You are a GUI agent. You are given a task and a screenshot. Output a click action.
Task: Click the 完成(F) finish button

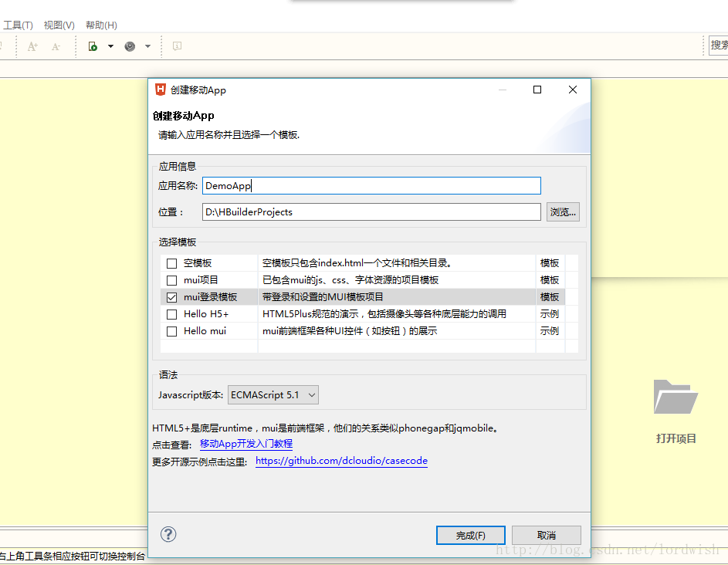click(471, 536)
